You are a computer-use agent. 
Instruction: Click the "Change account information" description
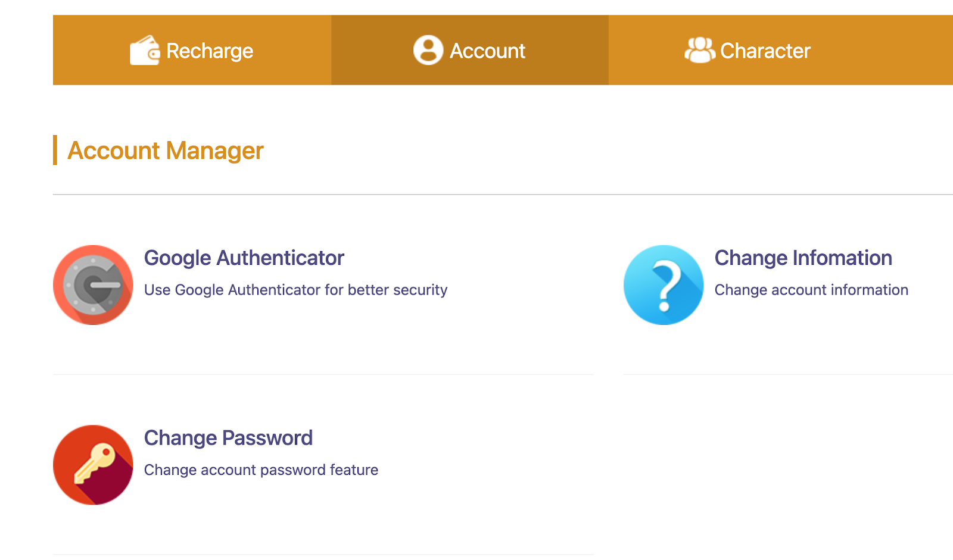tap(811, 290)
